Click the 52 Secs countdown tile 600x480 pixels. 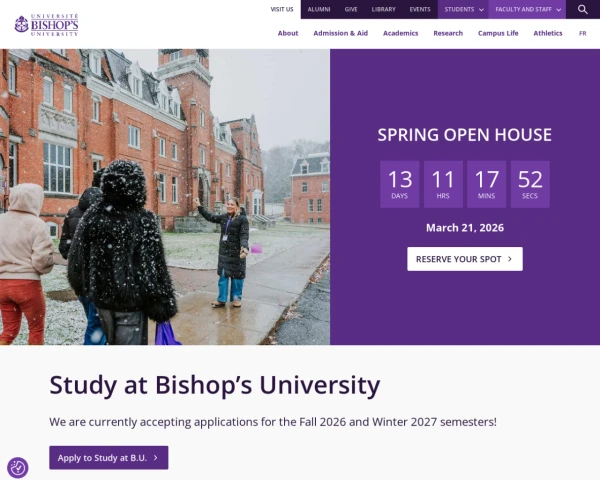coord(530,184)
